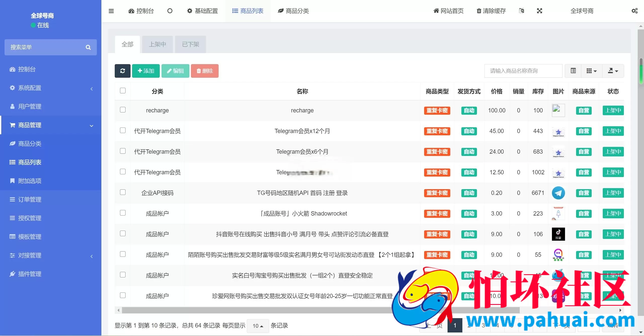This screenshot has width=644, height=336.
Task: Check the recharge product row checkbox
Action: [x=123, y=110]
